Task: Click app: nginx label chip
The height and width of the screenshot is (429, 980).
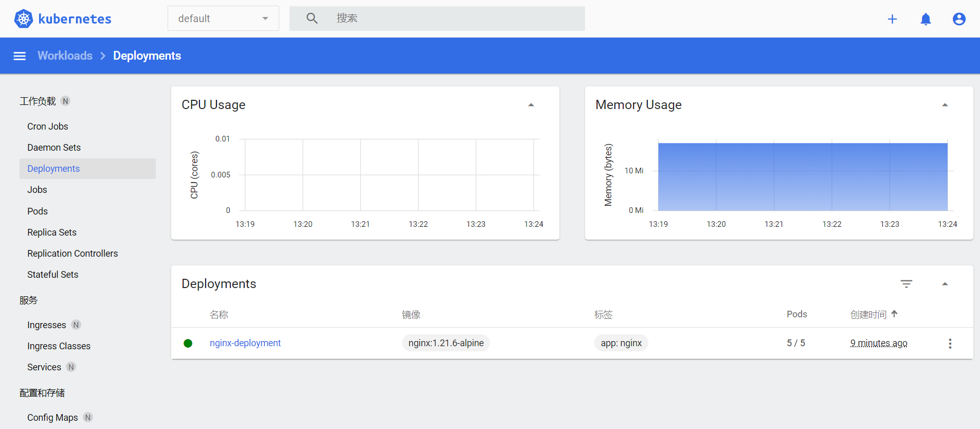Action: click(x=621, y=343)
